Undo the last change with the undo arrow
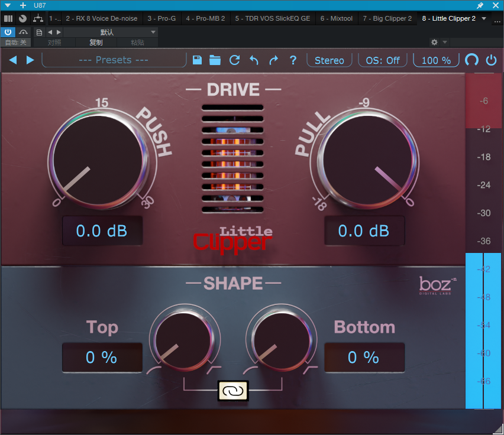The image size is (504, 435). tap(254, 60)
